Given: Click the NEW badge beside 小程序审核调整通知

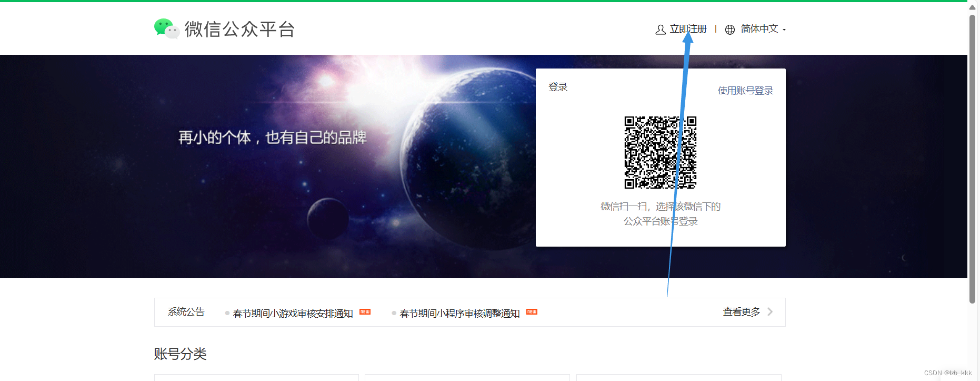Looking at the screenshot, I should coord(532,311).
